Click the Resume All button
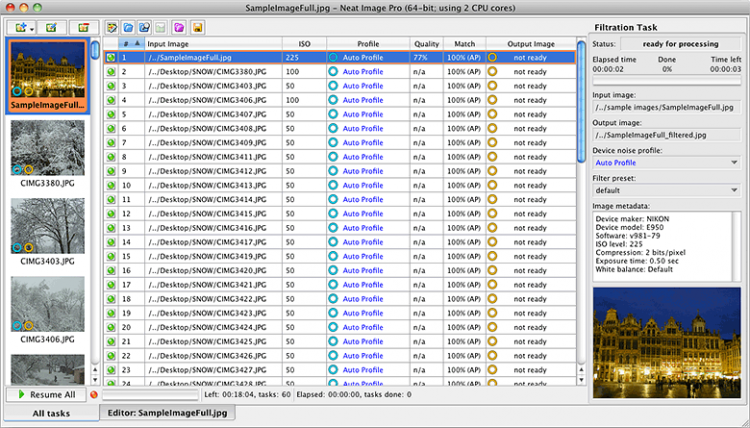This screenshot has width=750, height=428. [x=46, y=395]
